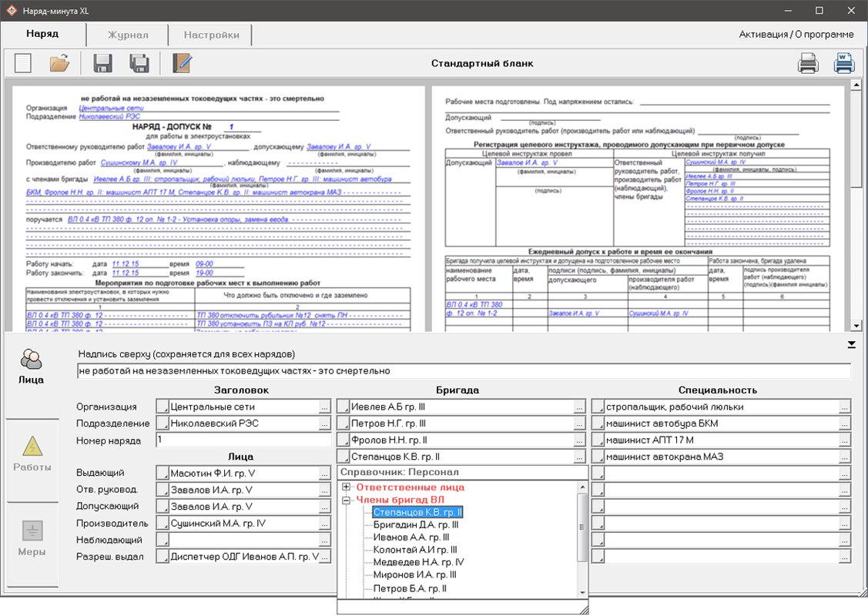Screen dimensions: 868x616
Task: Open Активация / О программе link
Action: (796, 35)
